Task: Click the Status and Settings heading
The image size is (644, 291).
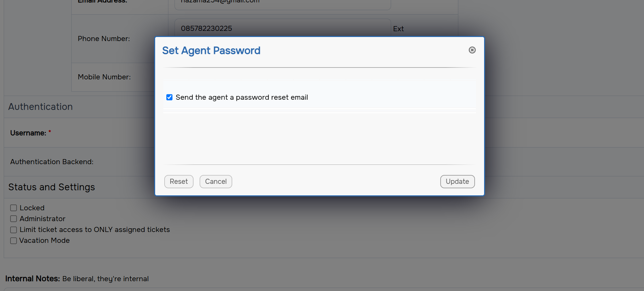Action: click(x=52, y=187)
